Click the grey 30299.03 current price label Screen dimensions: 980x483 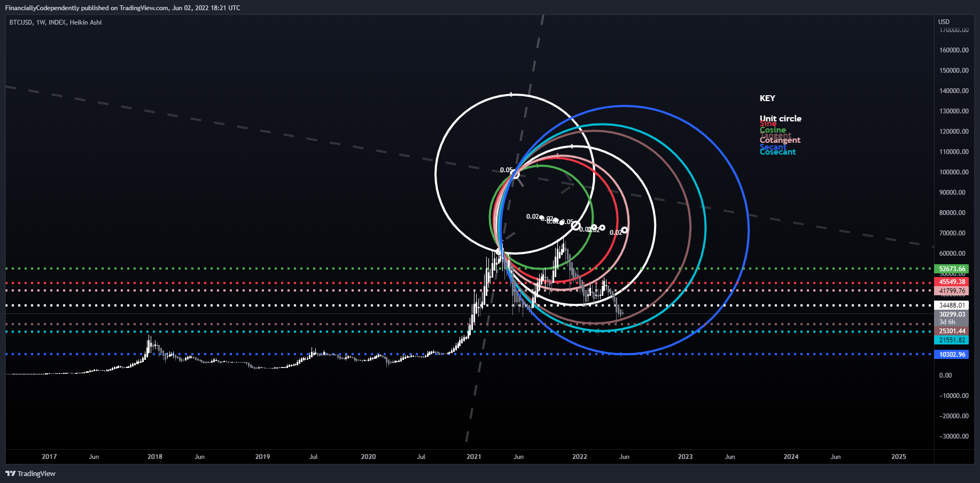tap(951, 315)
